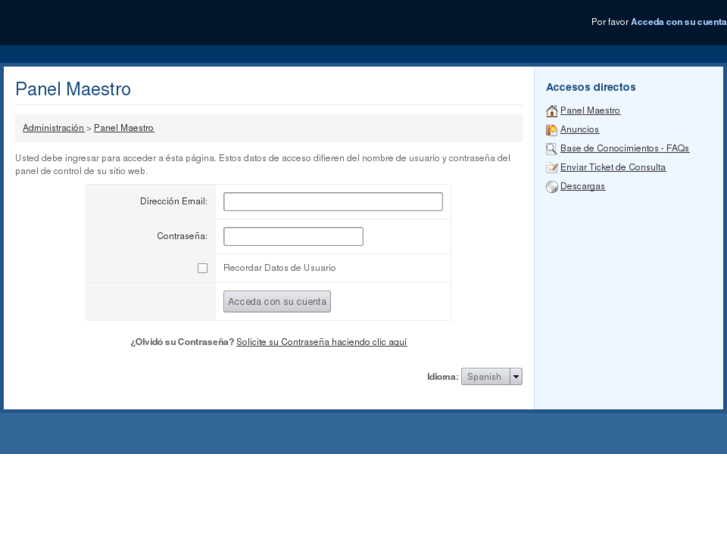Click the ¿Olvidó su Contraseña? text

click(182, 342)
